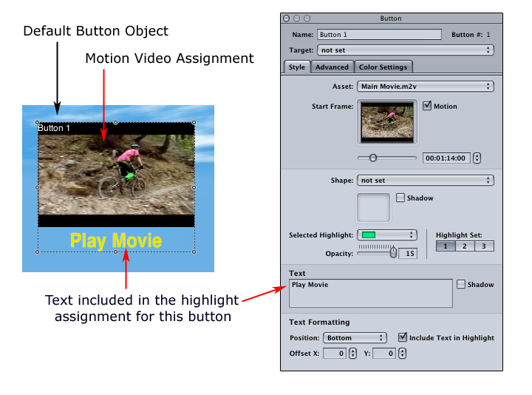Click the Name field containing Button 1

[x=378, y=34]
